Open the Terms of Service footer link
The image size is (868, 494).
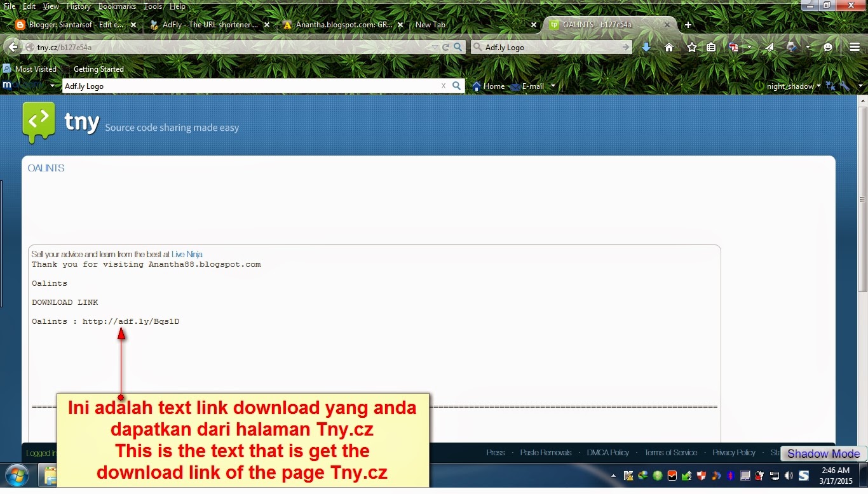(x=670, y=453)
